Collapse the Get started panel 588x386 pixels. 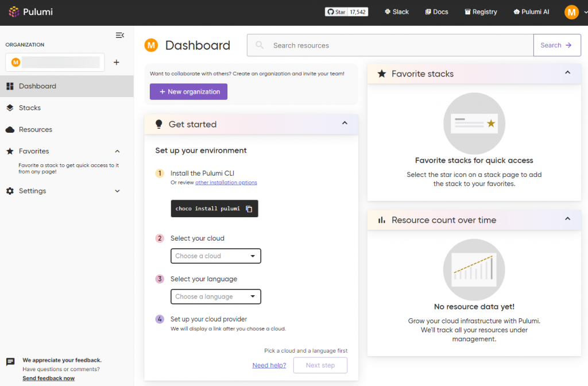(345, 123)
